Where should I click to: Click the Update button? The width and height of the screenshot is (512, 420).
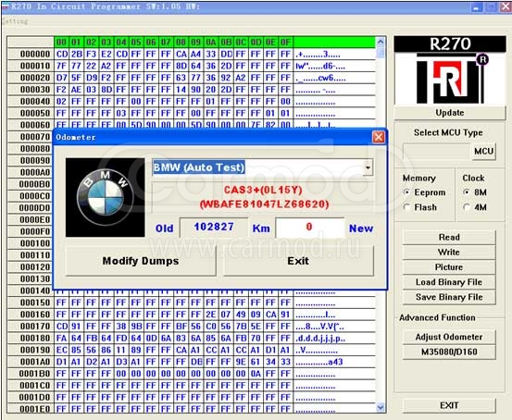450,113
